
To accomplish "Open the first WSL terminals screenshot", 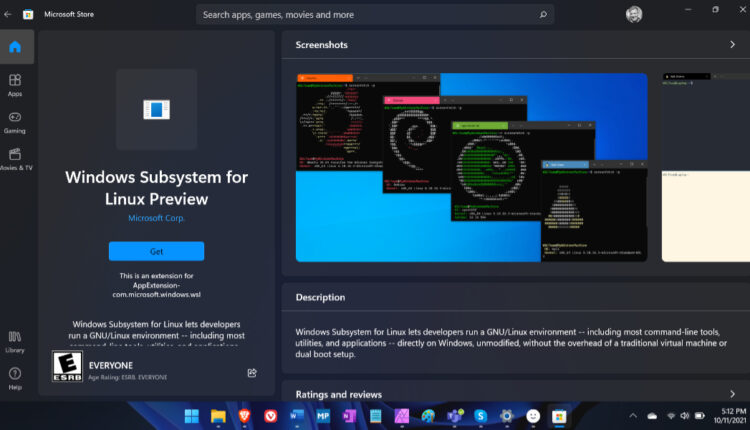I will point(471,167).
